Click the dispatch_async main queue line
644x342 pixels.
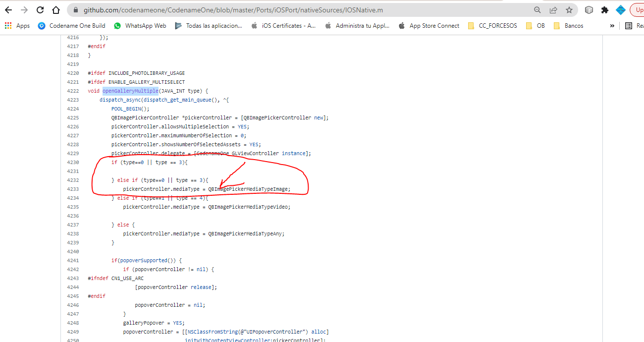[164, 100]
